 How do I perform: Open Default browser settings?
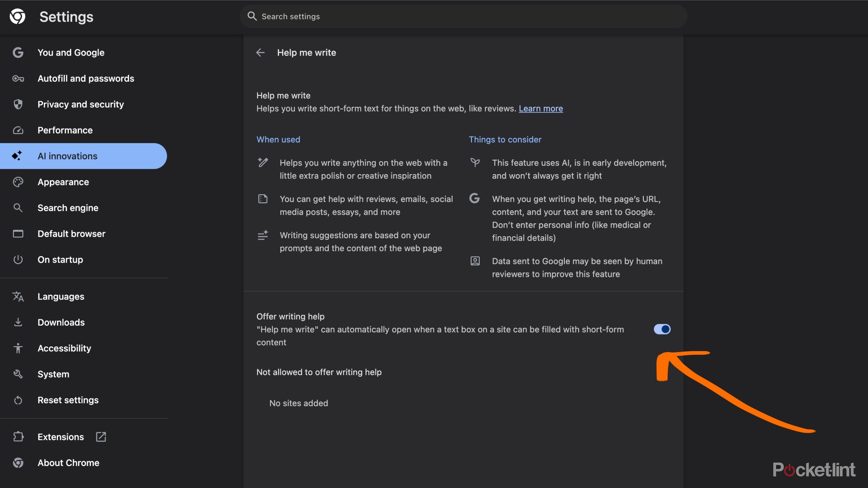(x=71, y=234)
